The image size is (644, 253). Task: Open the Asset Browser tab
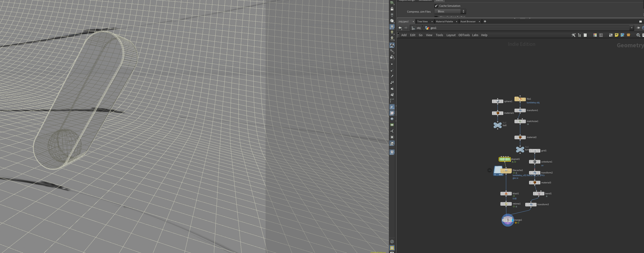pyautogui.click(x=468, y=22)
